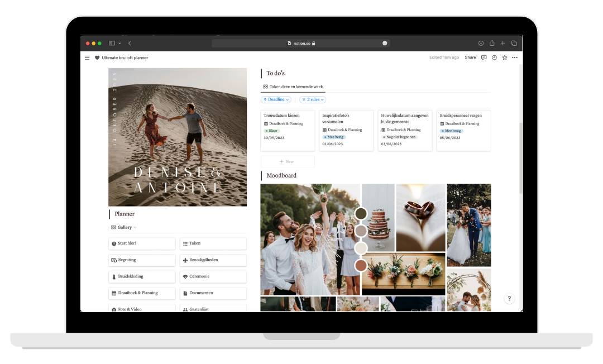Click the Share button

[470, 58]
